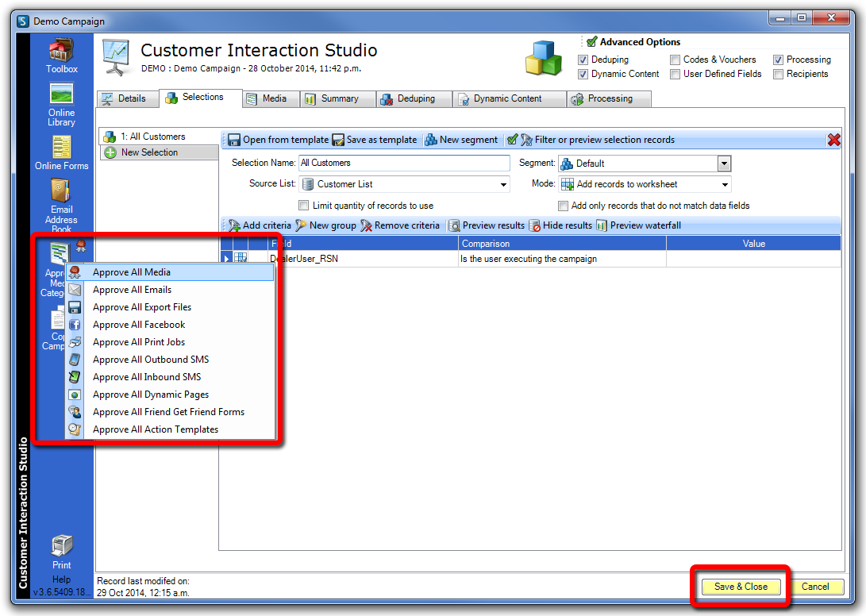Expand the DealerUser_RSN row arrow
The image size is (866, 616).
(x=226, y=259)
